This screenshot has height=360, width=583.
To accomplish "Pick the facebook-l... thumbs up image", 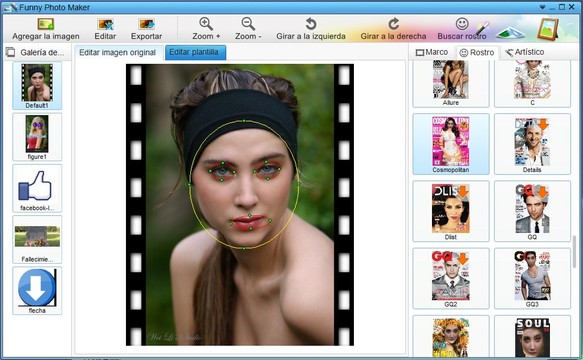I will click(x=37, y=188).
